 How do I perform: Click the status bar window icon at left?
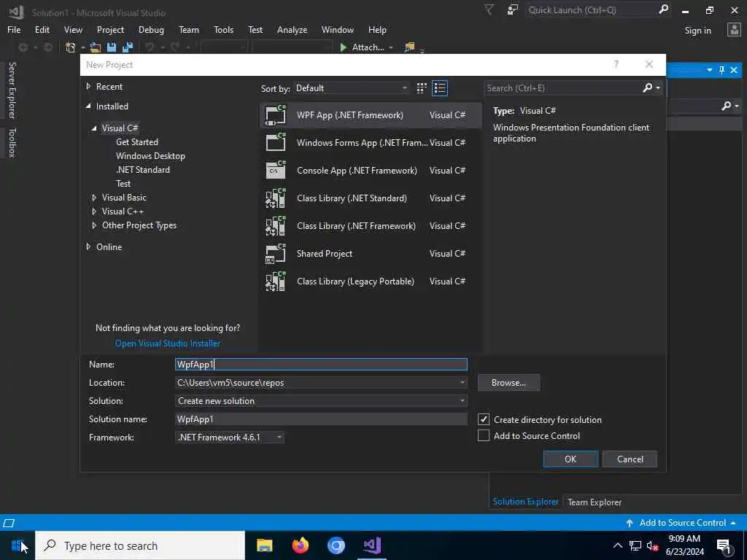pyautogui.click(x=9, y=523)
